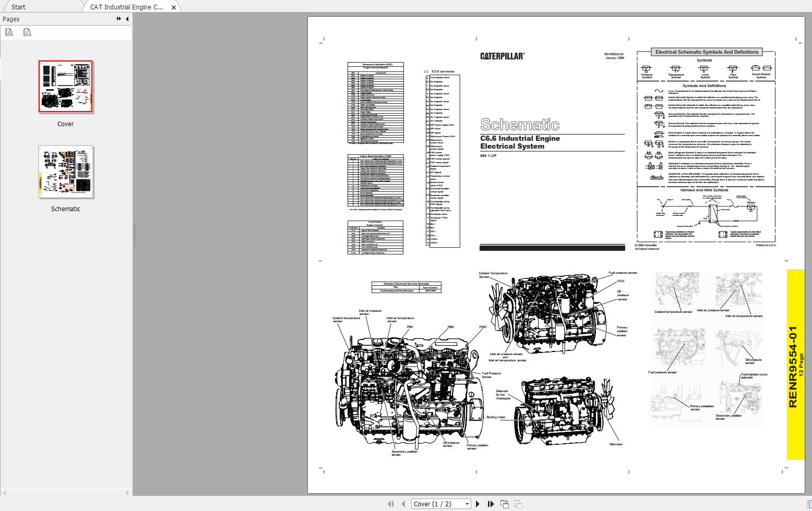Go to the first page
The image size is (812, 511).
point(390,504)
